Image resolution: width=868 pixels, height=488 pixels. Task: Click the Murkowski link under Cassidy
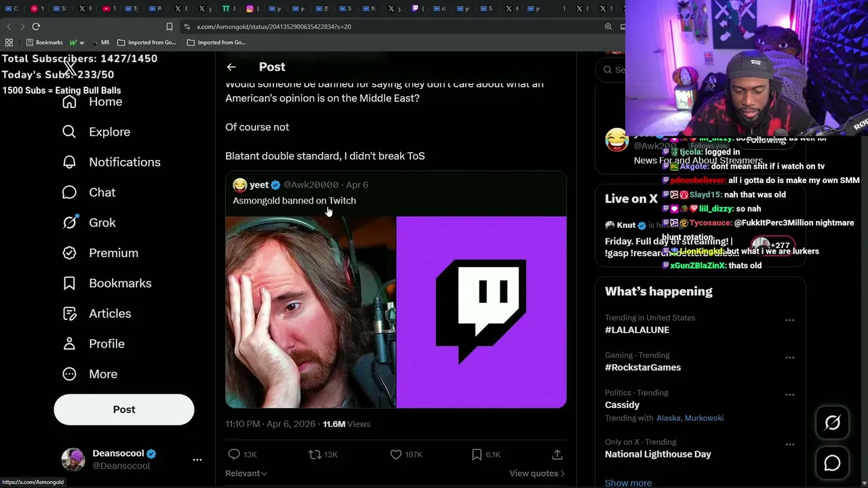[704, 418]
